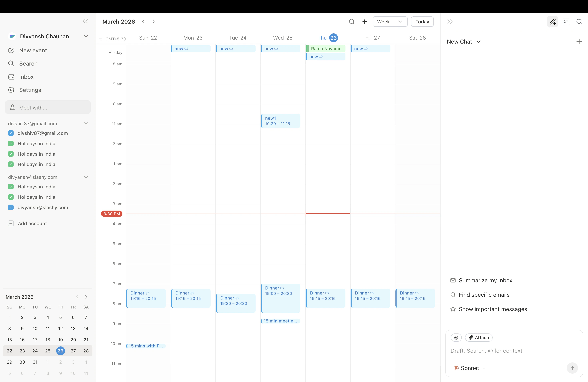Uncheck the divshiv87@gmail.com calendar
Screen dimensions: 588x382
pos(11,133)
